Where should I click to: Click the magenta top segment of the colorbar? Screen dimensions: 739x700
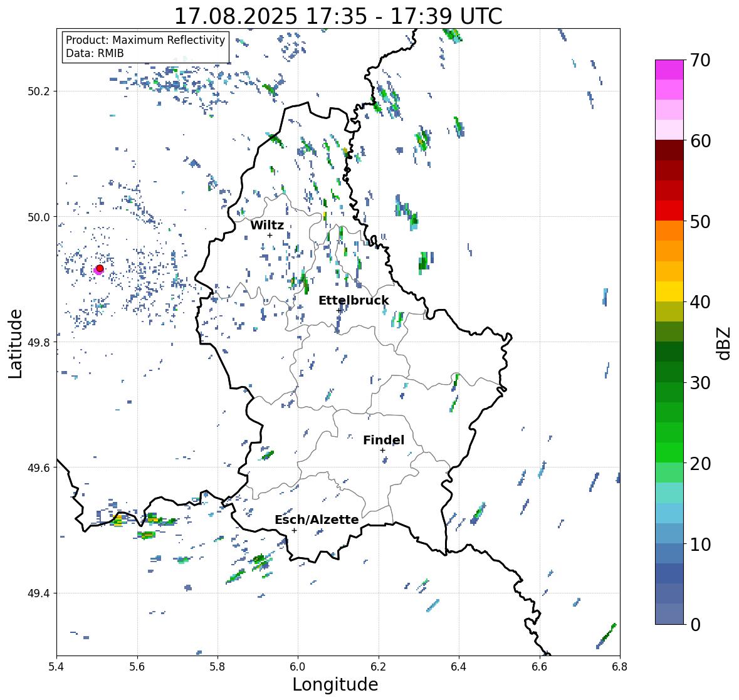[669, 70]
